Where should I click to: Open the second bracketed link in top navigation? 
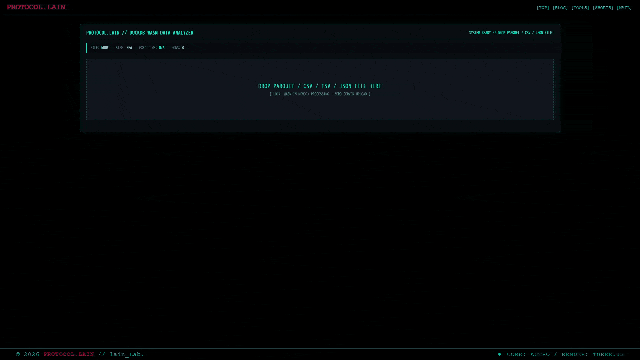(560, 7)
